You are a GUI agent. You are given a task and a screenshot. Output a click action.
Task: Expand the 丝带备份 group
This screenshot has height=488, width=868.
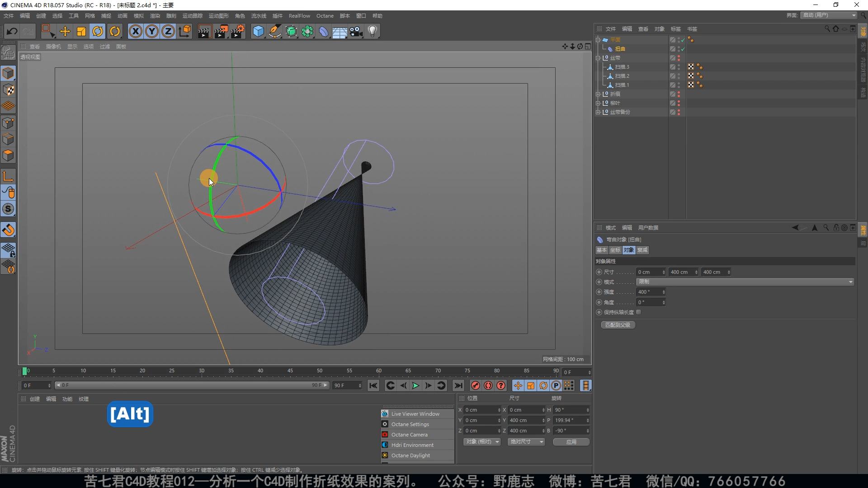[x=598, y=112]
